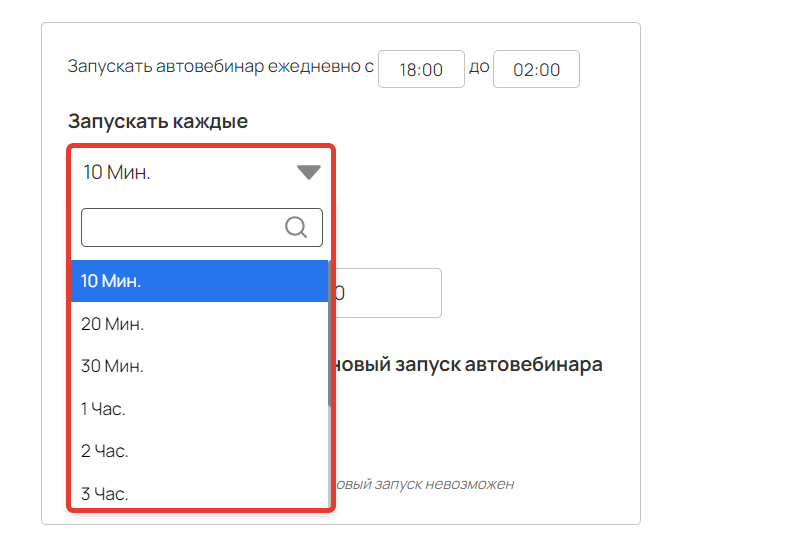Click the dropdown list scrollbar
This screenshot has height=536, width=803.
click(x=329, y=334)
